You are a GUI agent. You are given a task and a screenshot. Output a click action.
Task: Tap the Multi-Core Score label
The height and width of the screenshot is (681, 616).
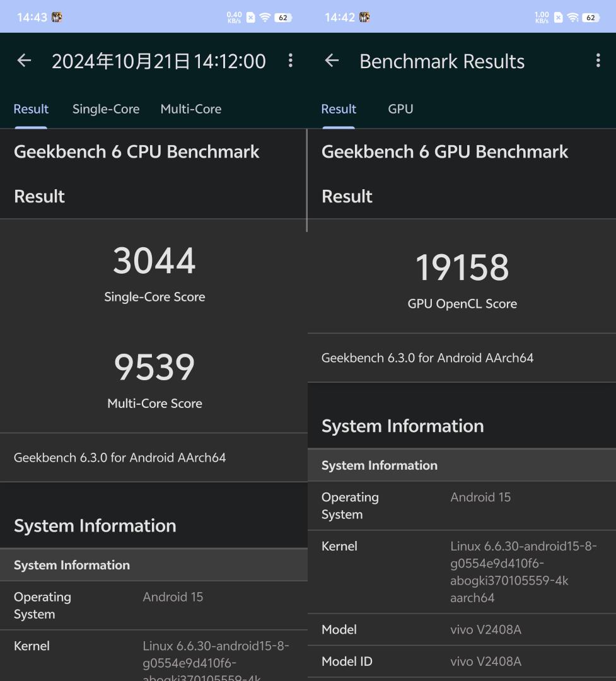tap(154, 404)
